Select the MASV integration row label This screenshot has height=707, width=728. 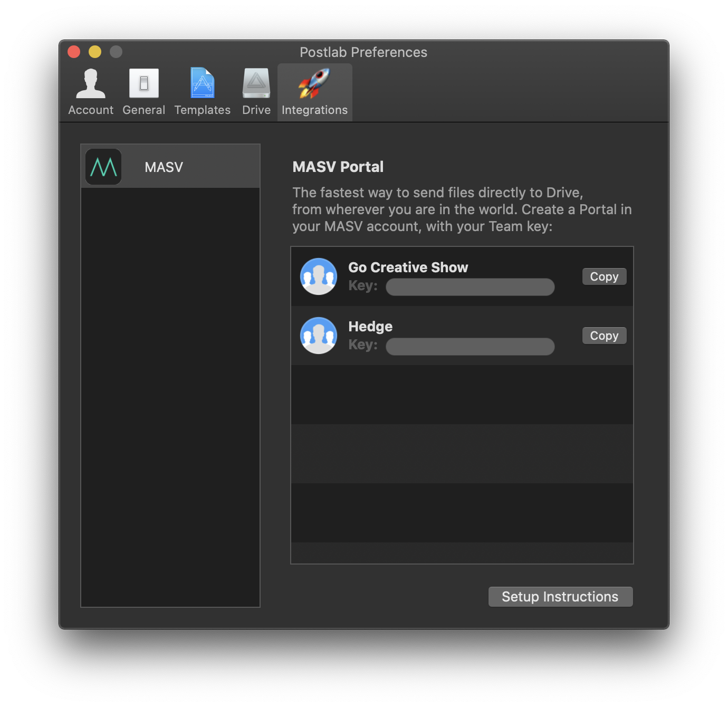164,167
